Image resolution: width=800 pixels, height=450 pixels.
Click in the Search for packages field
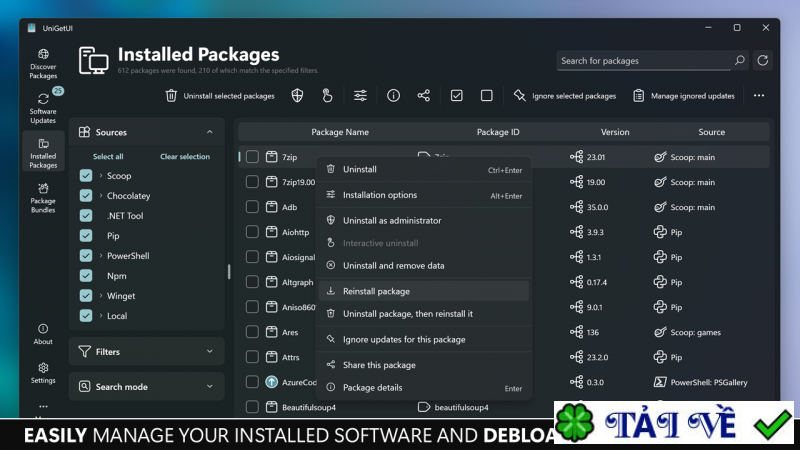pyautogui.click(x=644, y=61)
